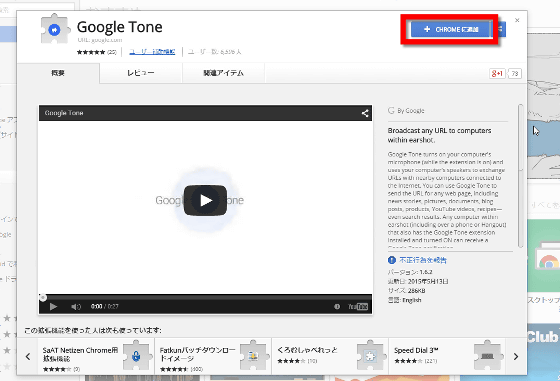
Task: Click the version 1.0.2 text line
Action: [410, 272]
